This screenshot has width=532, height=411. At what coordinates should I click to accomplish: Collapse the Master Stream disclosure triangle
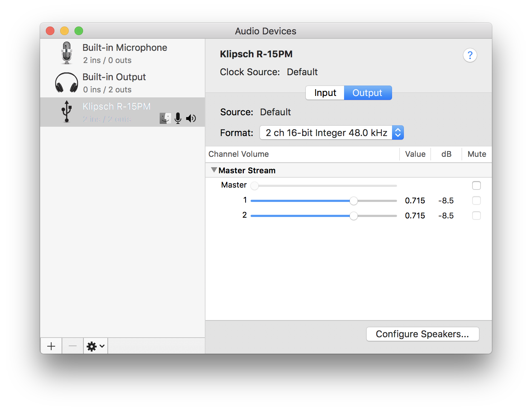[214, 170]
